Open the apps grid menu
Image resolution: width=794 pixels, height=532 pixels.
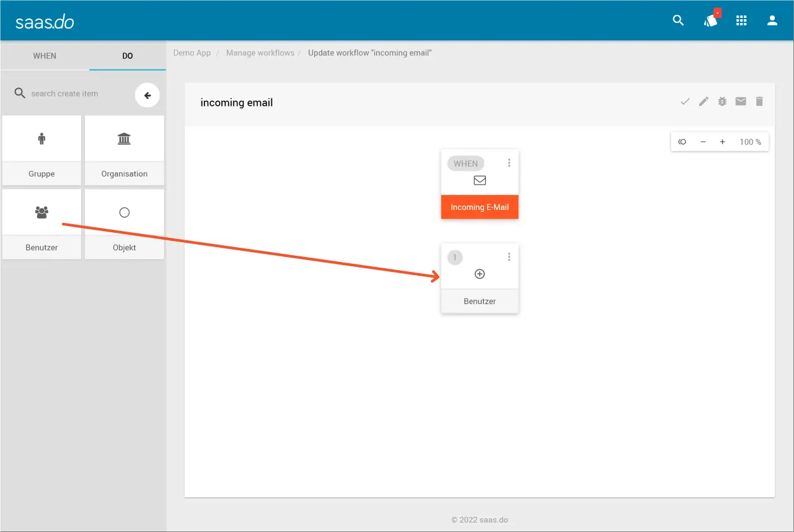[x=741, y=20]
